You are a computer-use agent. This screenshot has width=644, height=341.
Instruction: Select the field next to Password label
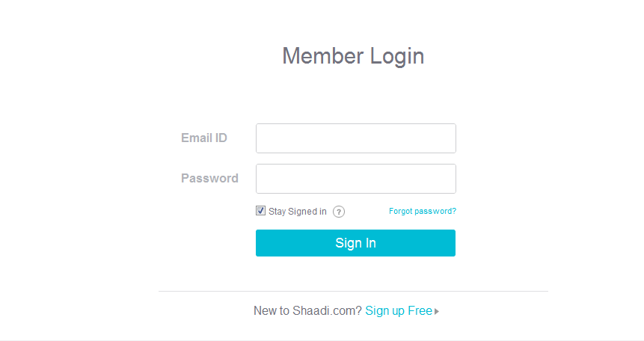point(355,179)
